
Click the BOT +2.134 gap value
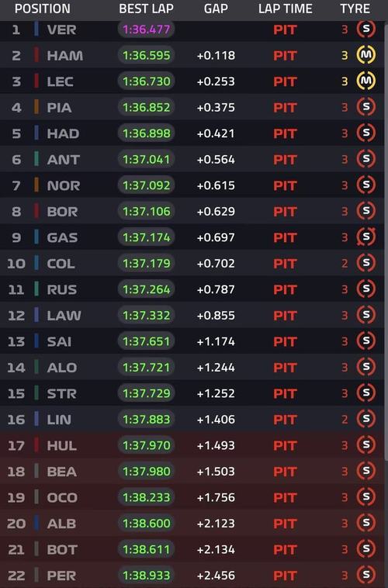pos(216,549)
